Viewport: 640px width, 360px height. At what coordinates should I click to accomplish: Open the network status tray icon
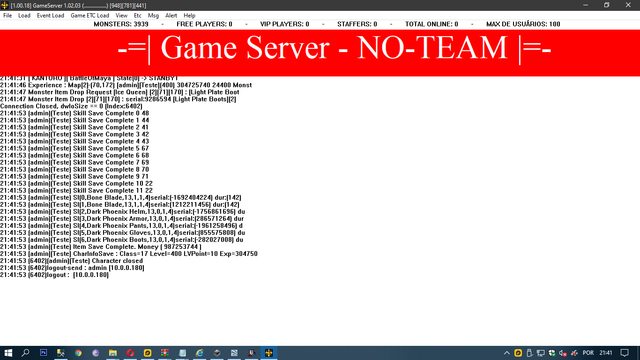click(x=541, y=353)
